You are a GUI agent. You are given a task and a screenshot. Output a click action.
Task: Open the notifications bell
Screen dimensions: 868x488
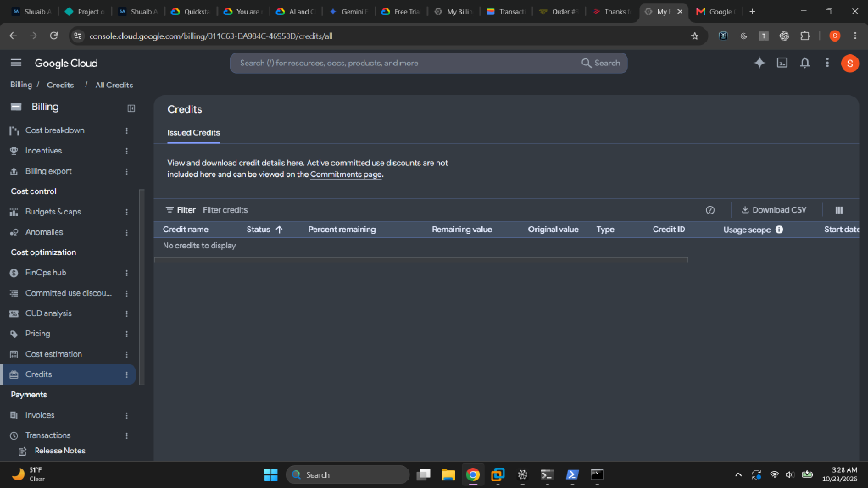click(805, 63)
